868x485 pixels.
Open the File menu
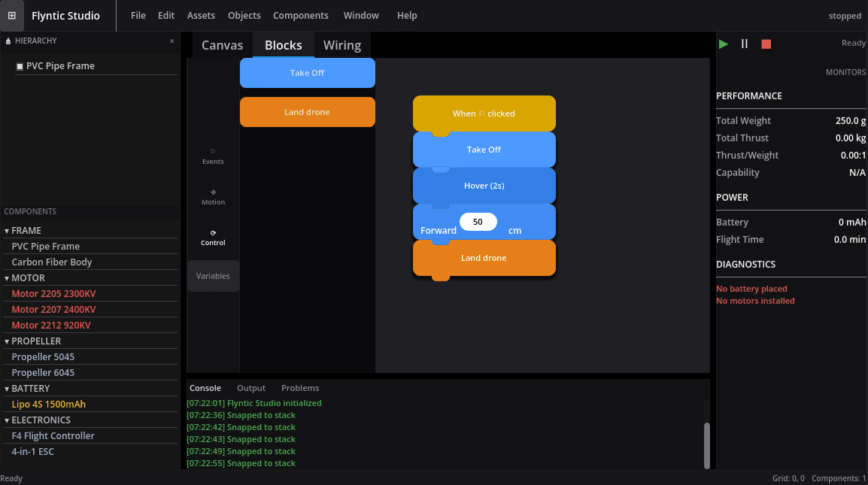pos(138,16)
